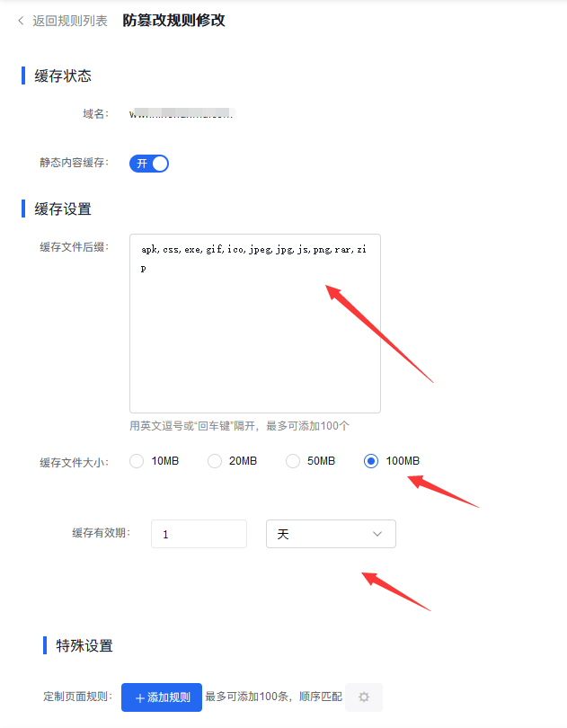Viewport: 567px width, 728px height.
Task: Click the plus icon on 添加规则
Action: [140, 697]
